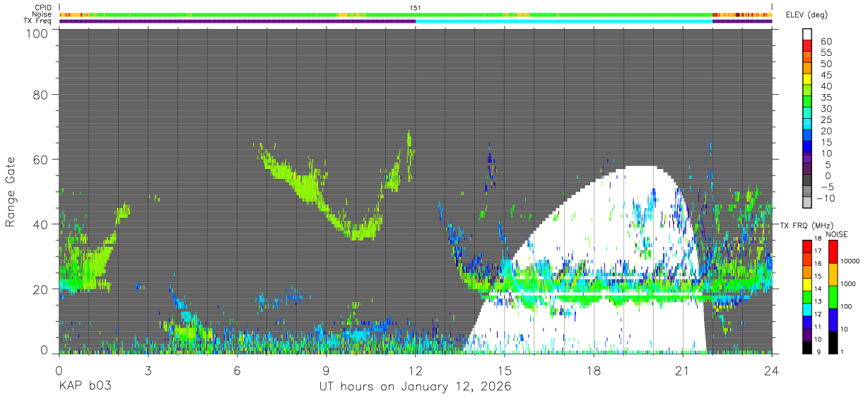Pick the red swatch between 55 and 60 degrees
Viewport: 868px width, 401px height.
pyautogui.click(x=807, y=46)
